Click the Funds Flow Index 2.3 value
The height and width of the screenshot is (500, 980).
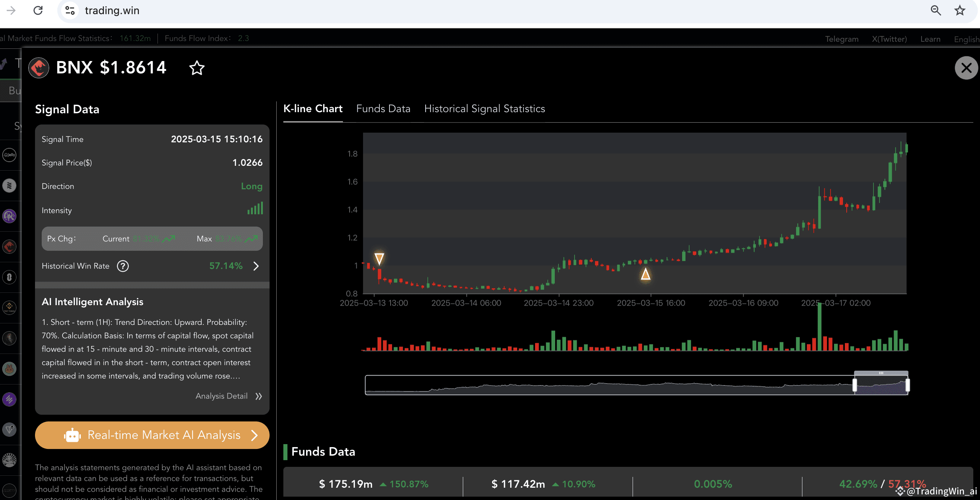tap(243, 38)
